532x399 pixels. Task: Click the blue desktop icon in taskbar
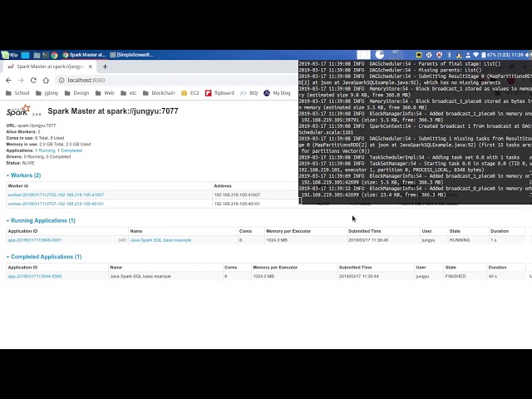click(26, 55)
